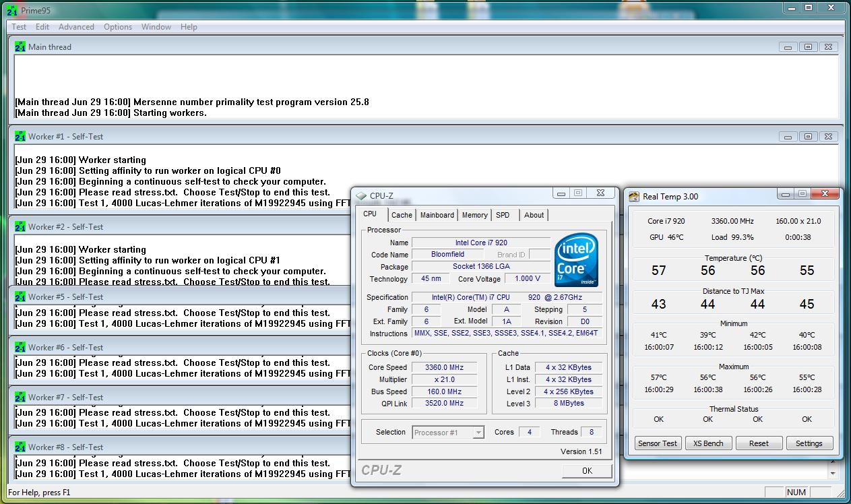Click the NUM indicator in the status bar
This screenshot has height=504, width=851.
point(796,493)
